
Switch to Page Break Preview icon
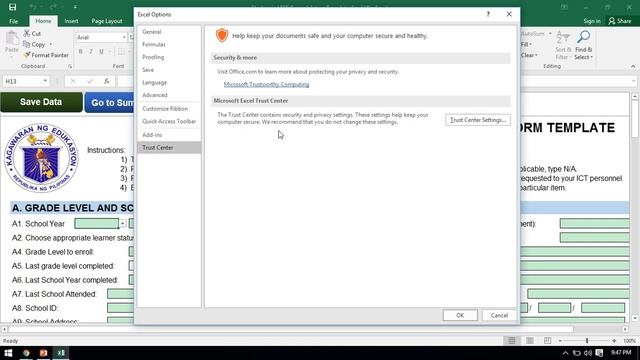pyautogui.click(x=547, y=340)
